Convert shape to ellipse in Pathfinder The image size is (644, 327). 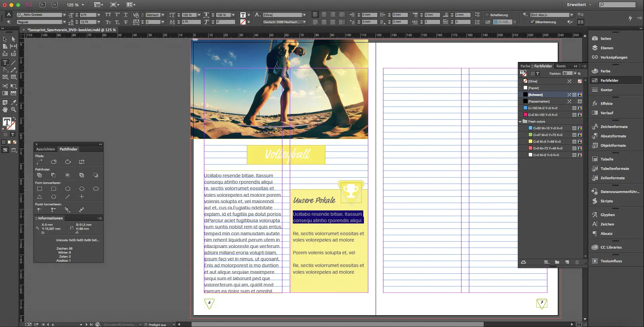(96, 189)
